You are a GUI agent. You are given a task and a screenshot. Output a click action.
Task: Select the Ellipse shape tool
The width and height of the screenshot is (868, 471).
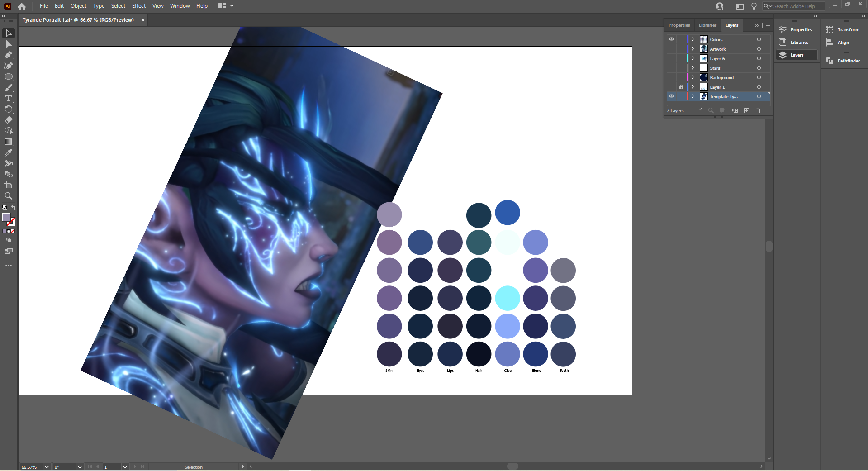click(9, 77)
